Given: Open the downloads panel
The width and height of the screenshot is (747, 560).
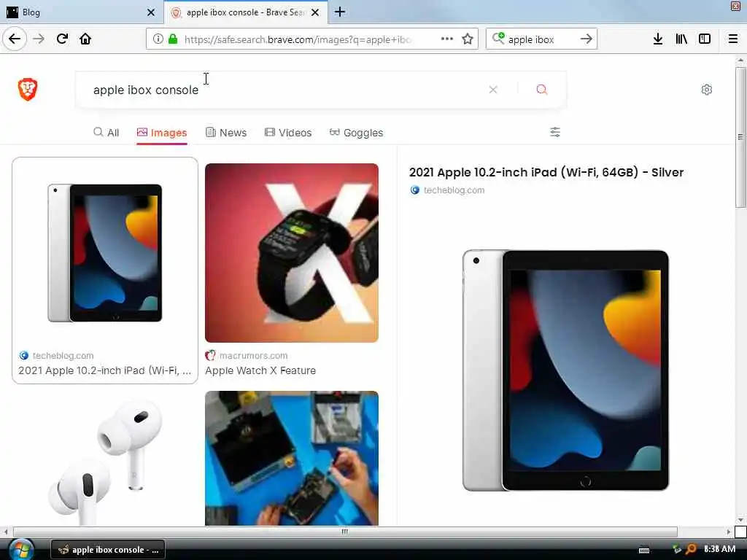Looking at the screenshot, I should pos(658,39).
